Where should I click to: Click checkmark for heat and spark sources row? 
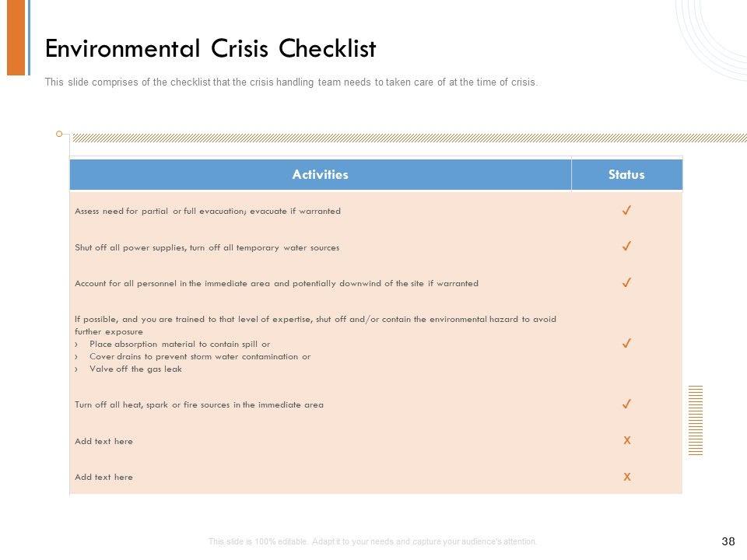pyautogui.click(x=626, y=404)
